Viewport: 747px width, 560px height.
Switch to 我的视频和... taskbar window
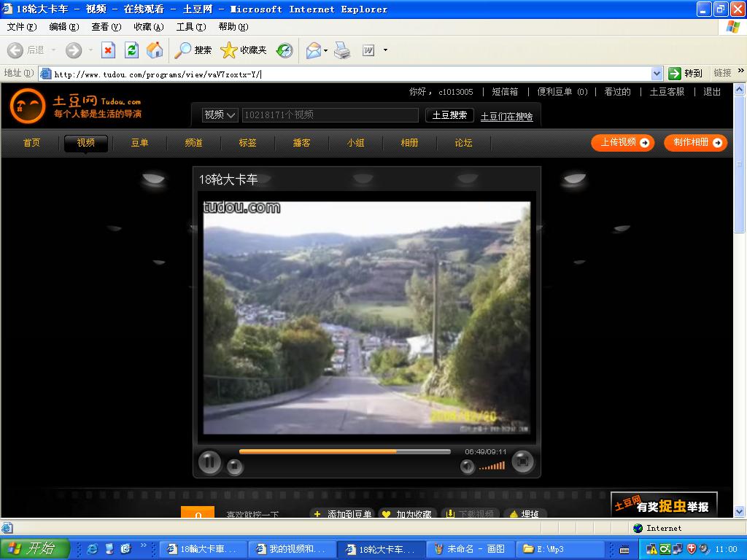click(292, 549)
